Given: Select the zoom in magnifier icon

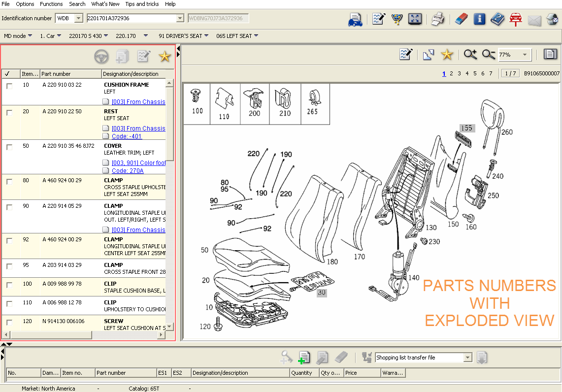Looking at the screenshot, I should (x=470, y=55).
